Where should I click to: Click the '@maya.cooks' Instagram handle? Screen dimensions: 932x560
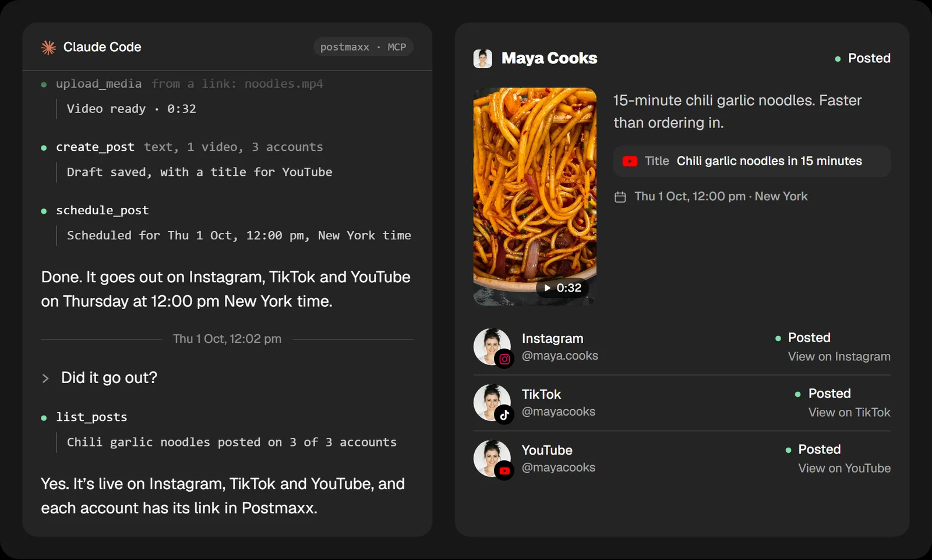tap(560, 356)
